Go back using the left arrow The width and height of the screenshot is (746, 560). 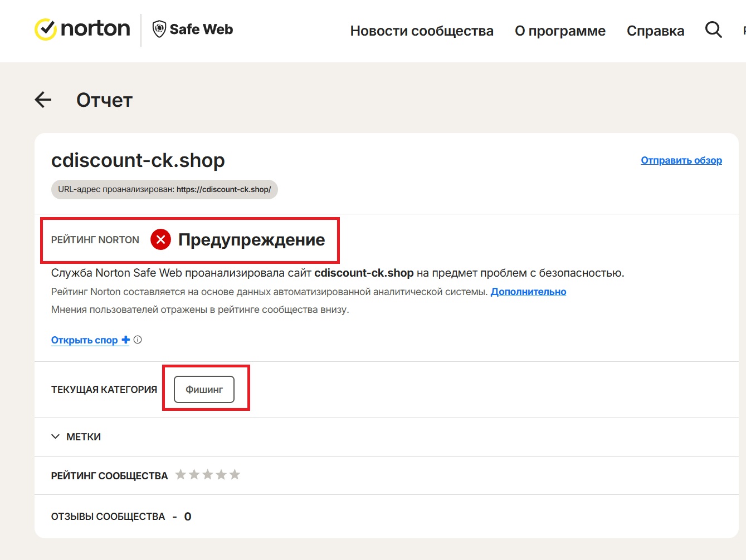[43, 100]
